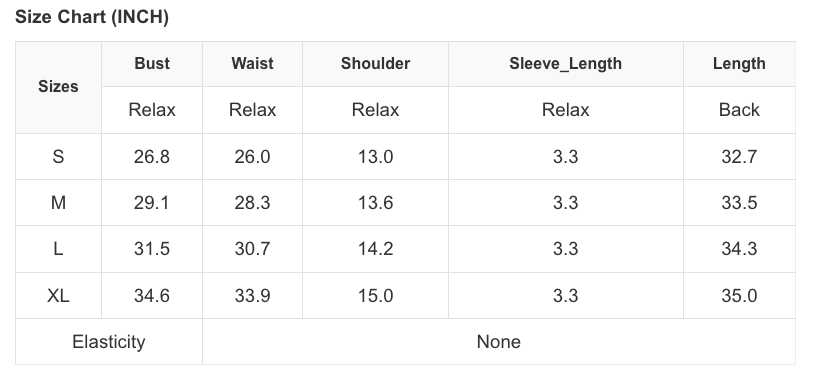Select the size M row label
Viewport: 824px width, 392px height.
pyautogui.click(x=58, y=203)
